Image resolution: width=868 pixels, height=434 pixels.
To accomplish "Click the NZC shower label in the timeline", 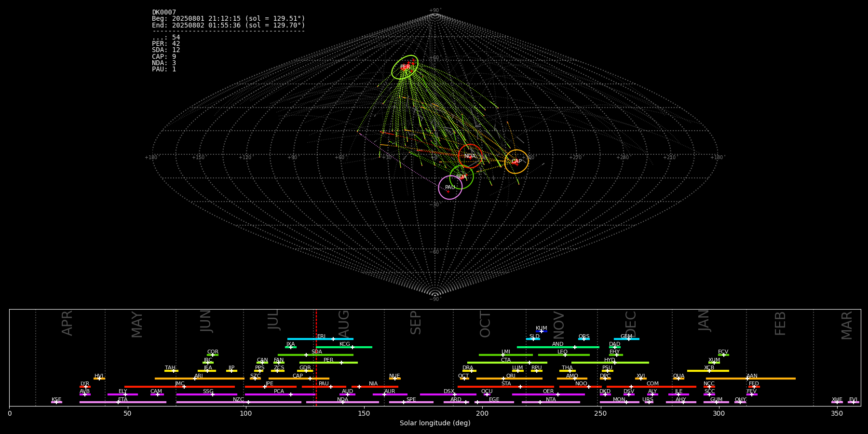I will (x=238, y=400).
